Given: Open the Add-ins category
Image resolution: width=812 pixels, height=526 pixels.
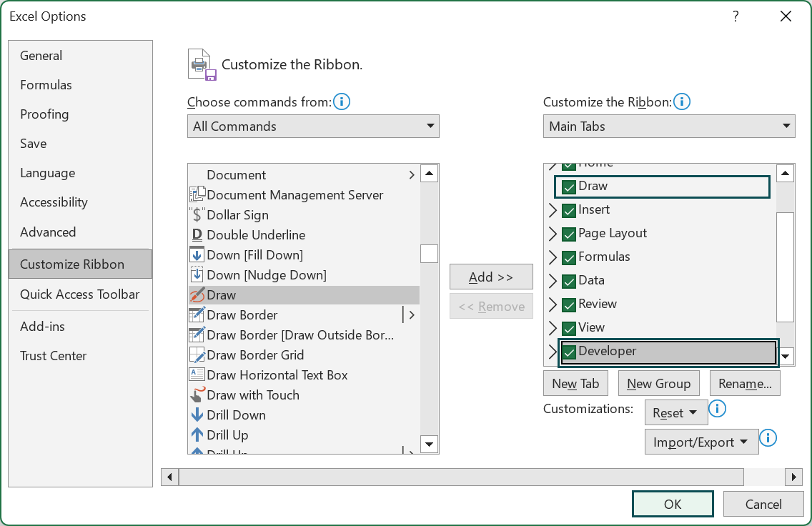Looking at the screenshot, I should coord(80,326).
